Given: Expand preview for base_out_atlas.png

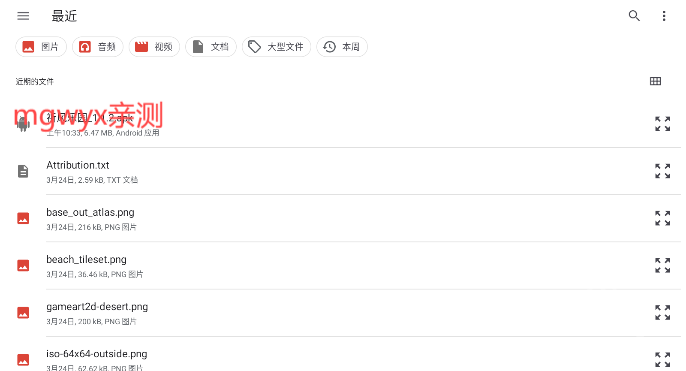Looking at the screenshot, I should pyautogui.click(x=662, y=218).
